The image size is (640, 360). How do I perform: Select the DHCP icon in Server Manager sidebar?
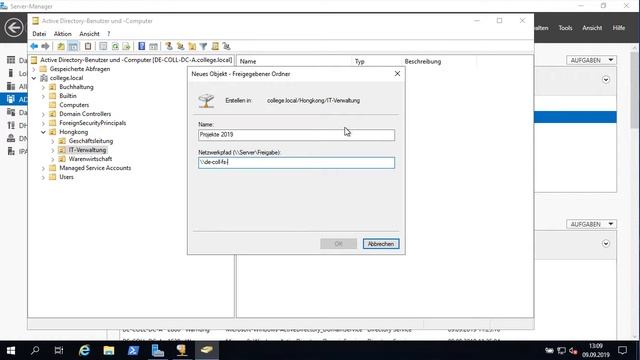11,125
